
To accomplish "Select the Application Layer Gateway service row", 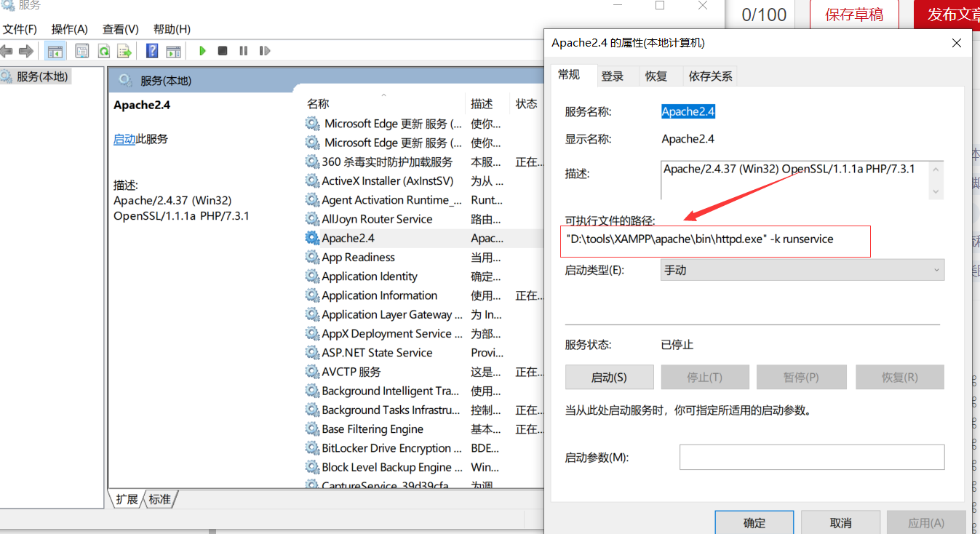I will tap(423, 314).
